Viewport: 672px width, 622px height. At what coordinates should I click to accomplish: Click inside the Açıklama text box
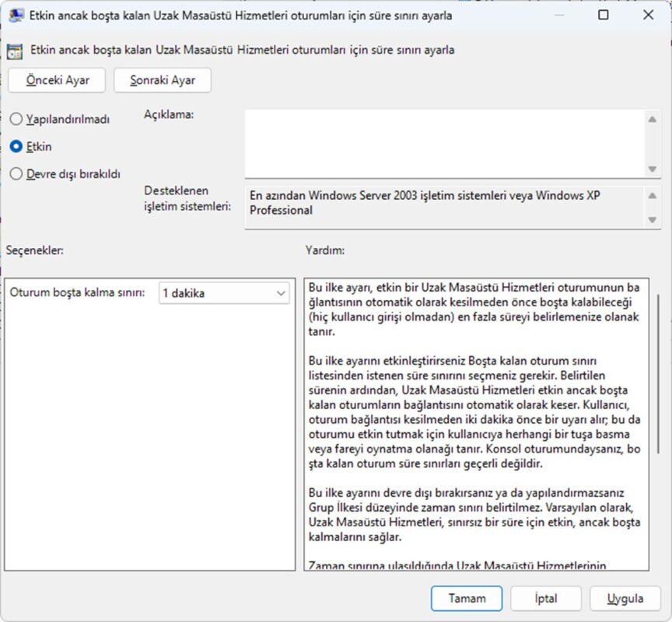tap(445, 144)
